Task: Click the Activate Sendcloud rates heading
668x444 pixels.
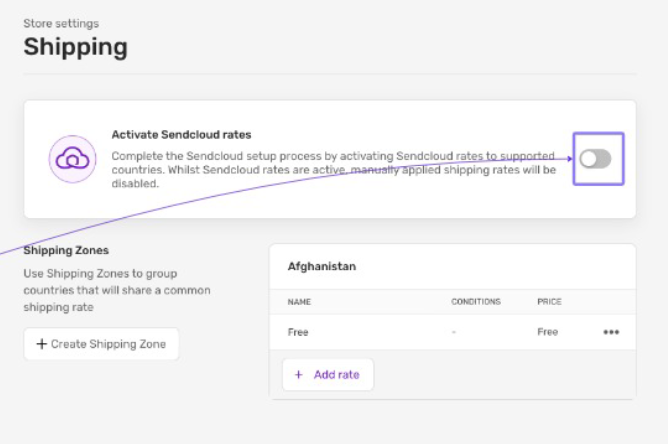Action: point(181,135)
